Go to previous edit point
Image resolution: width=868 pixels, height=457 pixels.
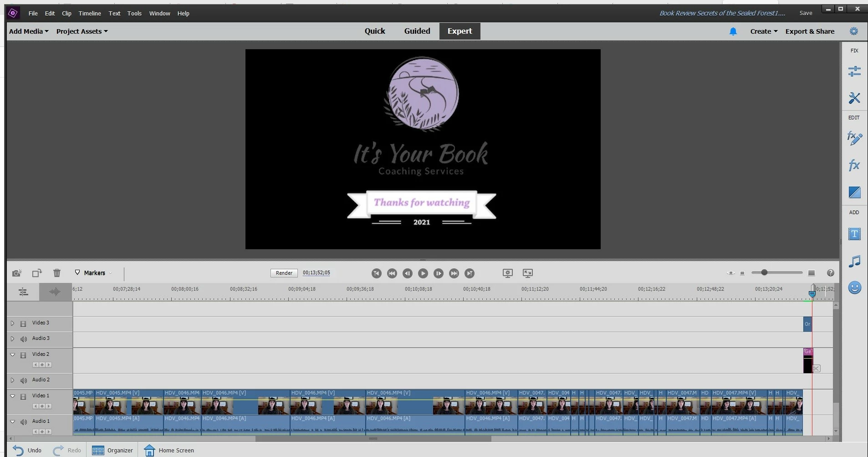[377, 273]
